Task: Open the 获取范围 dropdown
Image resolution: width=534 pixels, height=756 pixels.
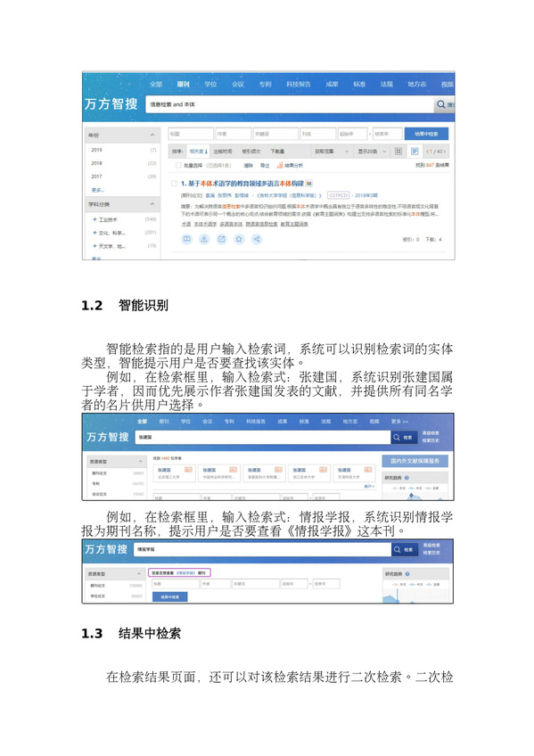Action: click(332, 152)
